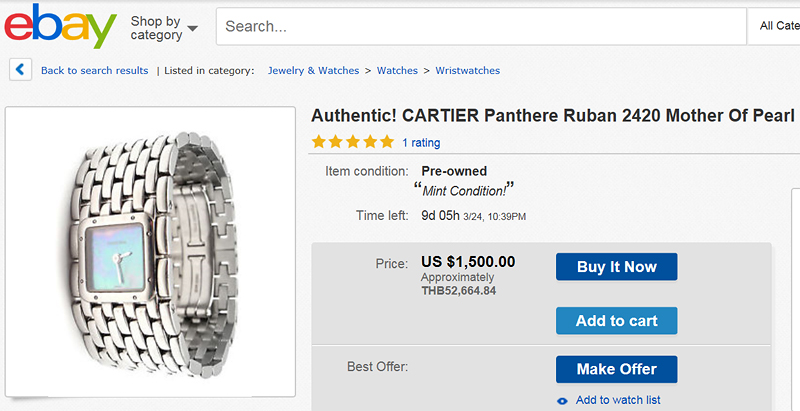
Task: Click the Cartier watch product image
Action: (x=150, y=250)
